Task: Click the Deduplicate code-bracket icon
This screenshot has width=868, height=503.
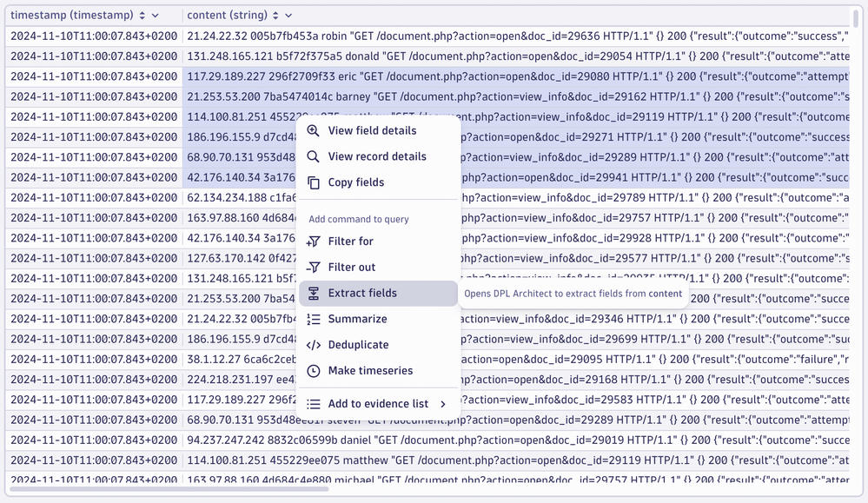Action: click(x=314, y=345)
